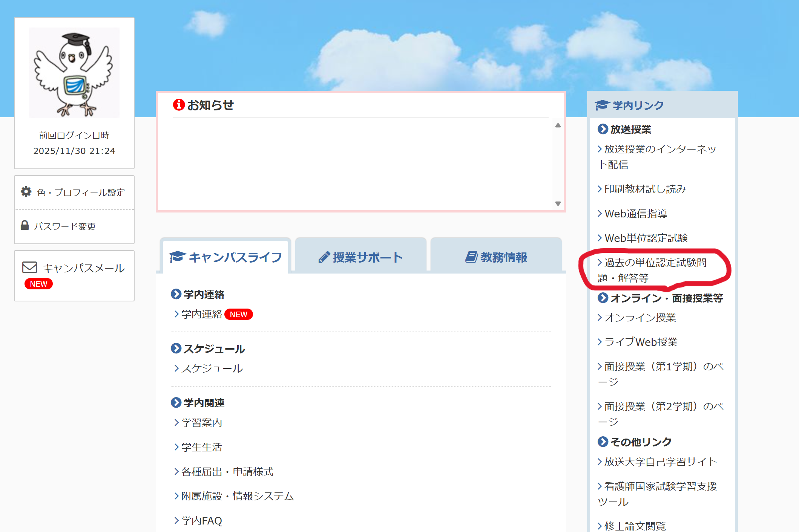
Task: Select the graduation cap icon on キャンパスライフ tab
Action: (x=176, y=256)
